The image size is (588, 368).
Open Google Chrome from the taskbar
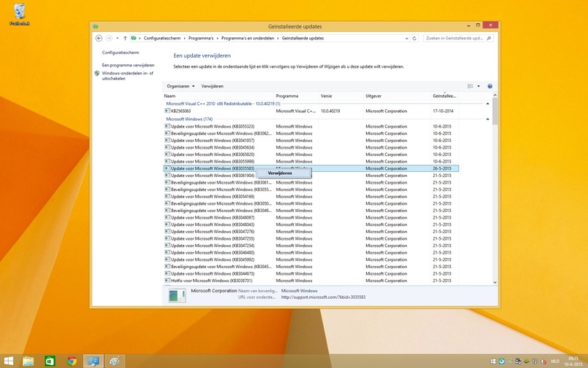click(x=71, y=361)
